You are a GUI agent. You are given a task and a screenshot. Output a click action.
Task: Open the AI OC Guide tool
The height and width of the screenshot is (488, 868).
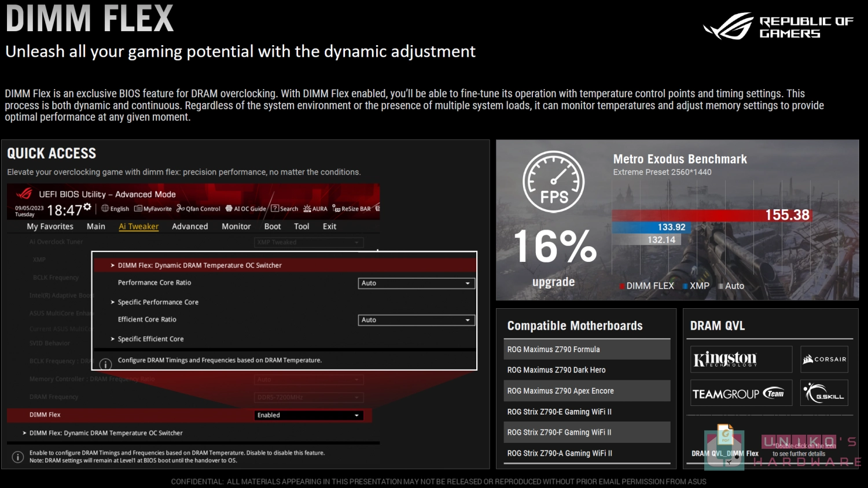click(245, 209)
